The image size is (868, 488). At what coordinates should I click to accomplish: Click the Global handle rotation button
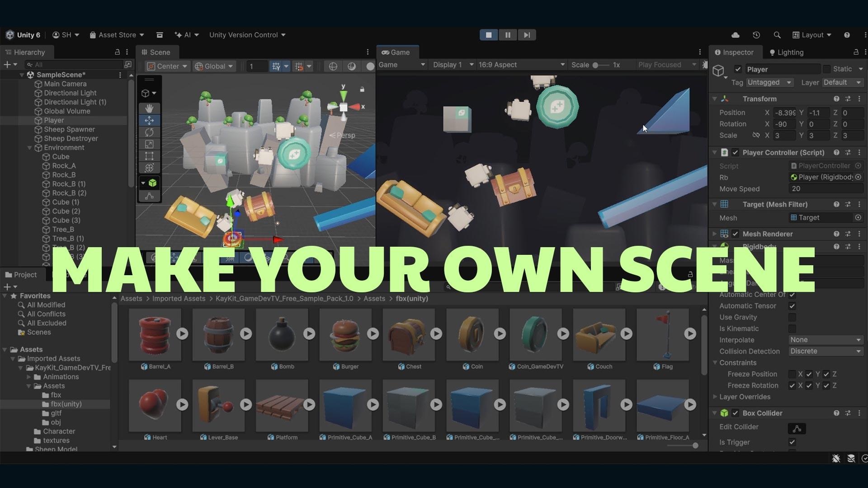pos(214,66)
